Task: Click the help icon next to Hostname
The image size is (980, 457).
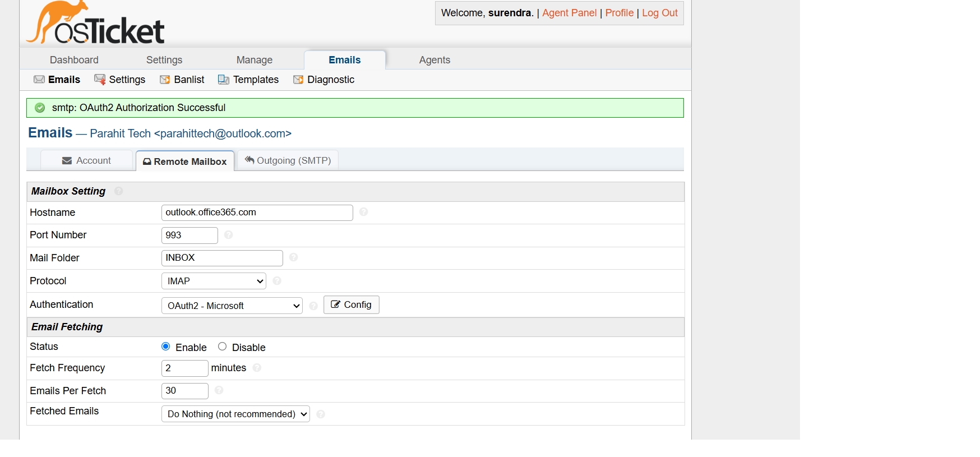Action: pos(363,212)
